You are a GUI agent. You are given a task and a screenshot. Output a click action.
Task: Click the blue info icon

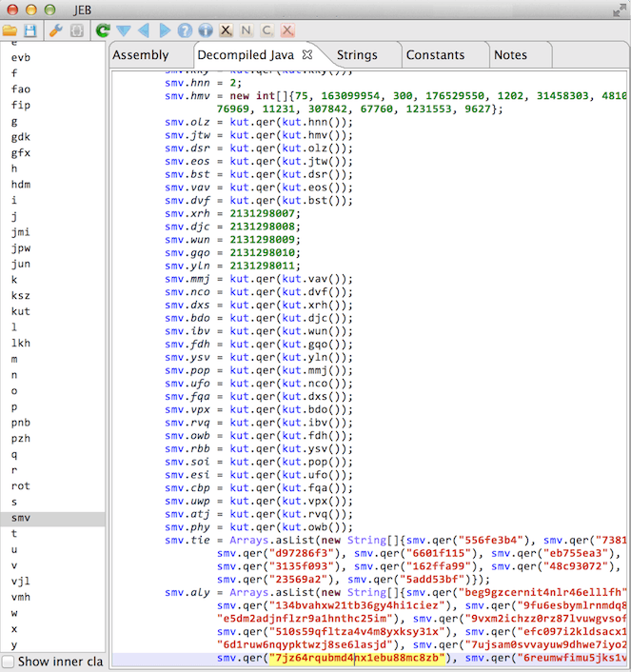click(206, 30)
